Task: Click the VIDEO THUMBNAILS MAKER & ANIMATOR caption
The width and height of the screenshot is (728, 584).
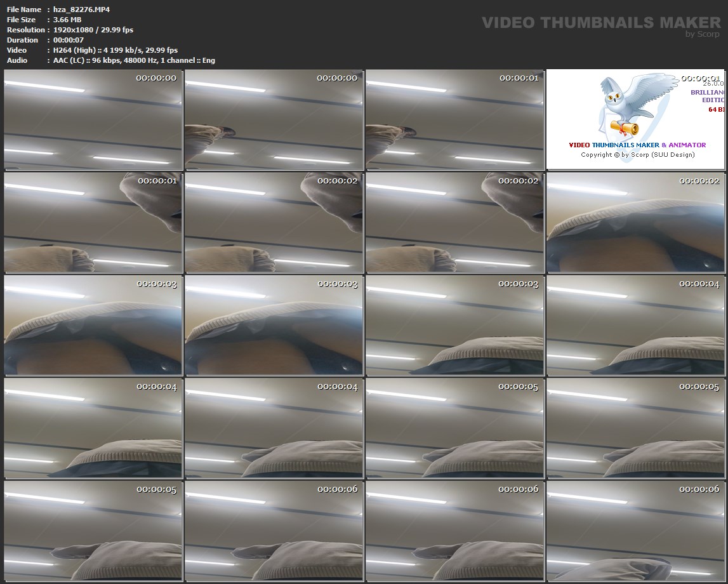Action: (x=637, y=145)
